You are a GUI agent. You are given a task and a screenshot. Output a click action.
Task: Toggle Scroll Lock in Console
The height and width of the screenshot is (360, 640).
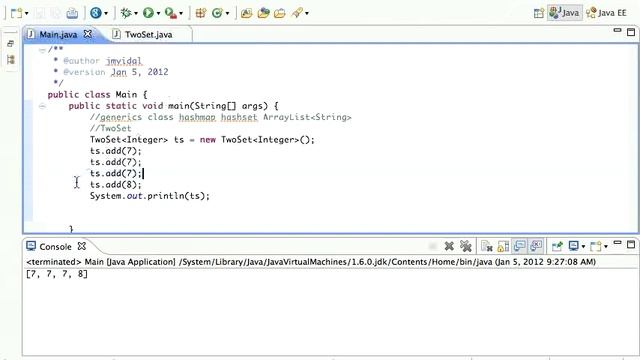click(503, 246)
